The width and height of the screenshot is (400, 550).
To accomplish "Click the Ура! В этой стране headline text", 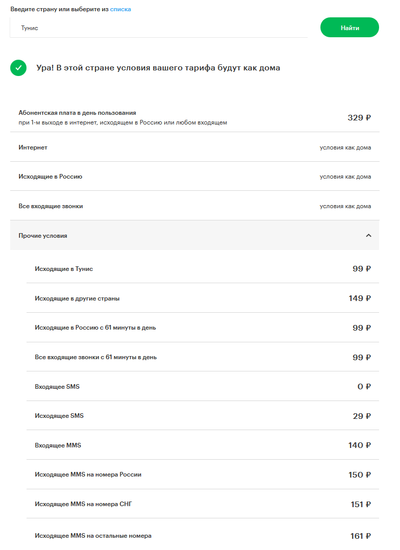I will [158, 68].
